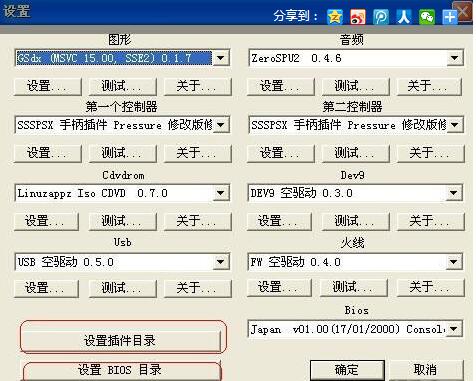
Task: Click 测试 button under 火线
Action: pyautogui.click(x=354, y=288)
